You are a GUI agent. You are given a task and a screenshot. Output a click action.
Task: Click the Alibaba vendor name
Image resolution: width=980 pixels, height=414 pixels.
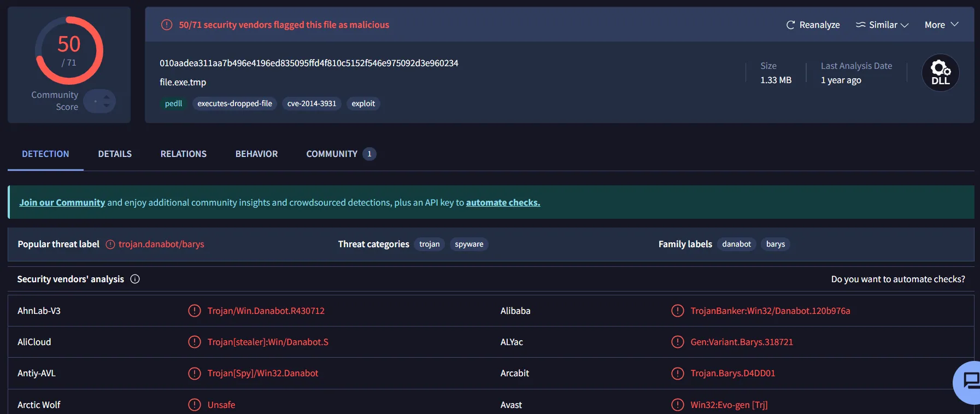click(x=515, y=311)
